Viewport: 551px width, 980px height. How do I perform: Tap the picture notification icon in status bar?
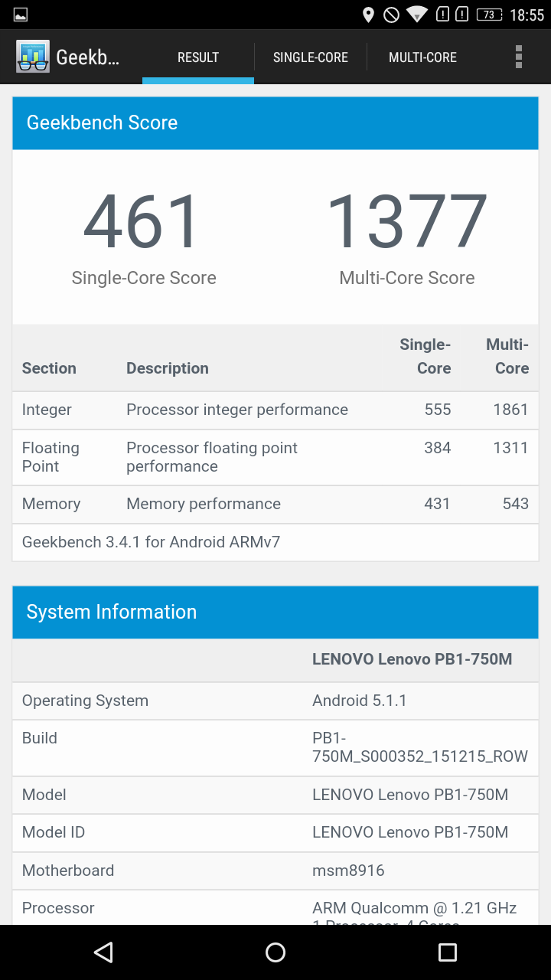[x=21, y=15]
